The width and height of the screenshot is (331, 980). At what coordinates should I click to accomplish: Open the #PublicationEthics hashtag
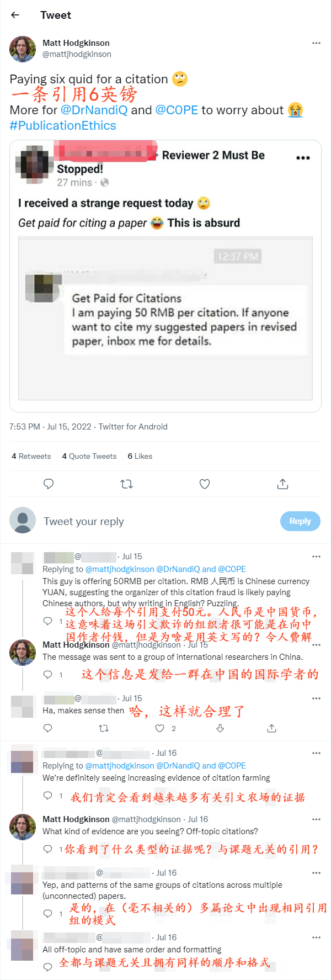pos(63,125)
